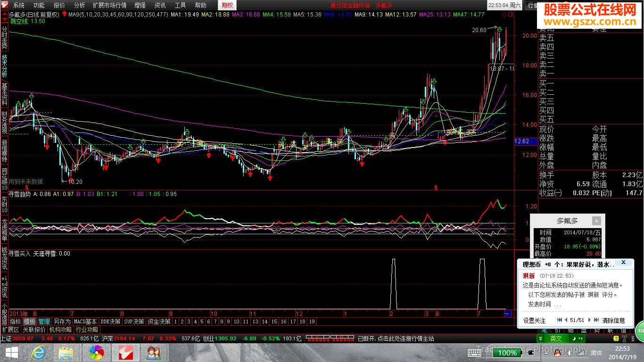Open the 帮助 menu
The width and height of the screenshot is (644, 362).
click(200, 5)
